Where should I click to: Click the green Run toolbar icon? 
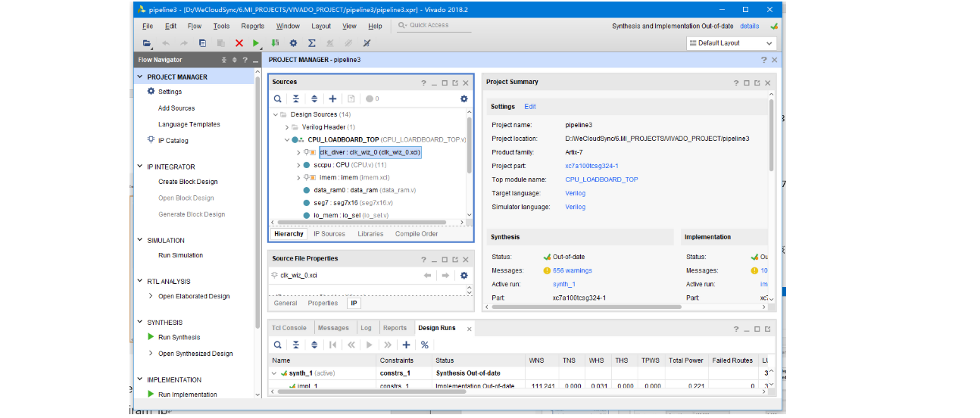click(256, 43)
